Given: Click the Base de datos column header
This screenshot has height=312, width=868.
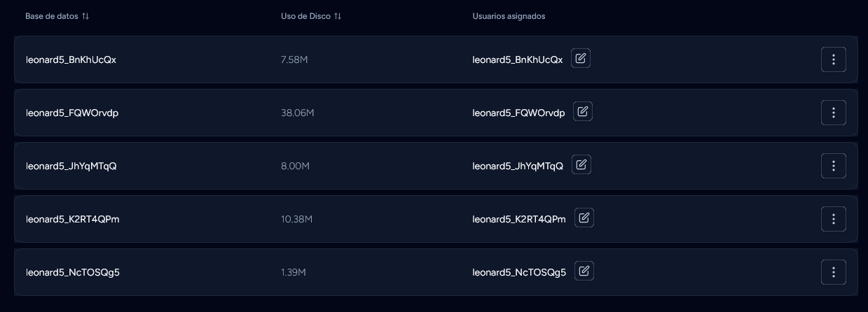Looking at the screenshot, I should [x=51, y=16].
